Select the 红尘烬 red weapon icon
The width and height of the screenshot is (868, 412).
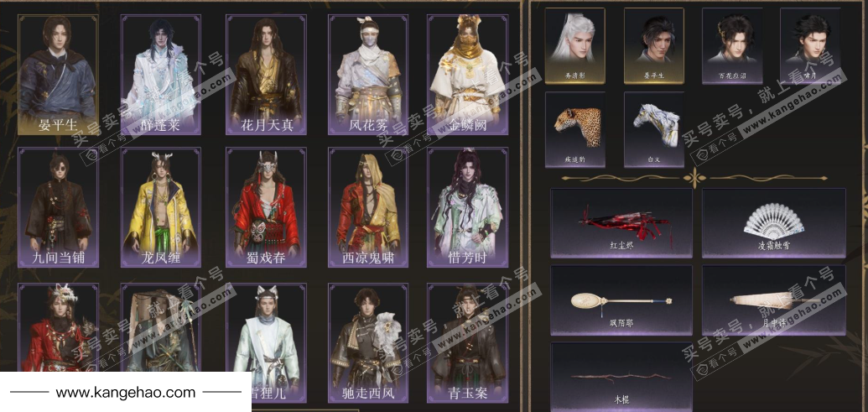pos(621,222)
